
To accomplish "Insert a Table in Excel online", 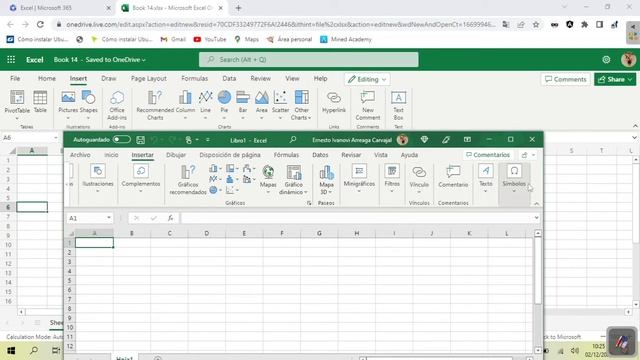I will (x=40, y=102).
